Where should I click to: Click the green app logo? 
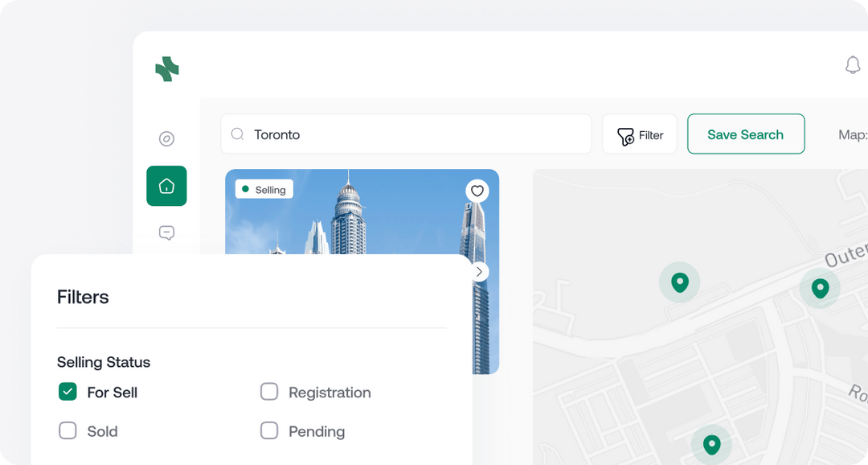click(x=166, y=70)
